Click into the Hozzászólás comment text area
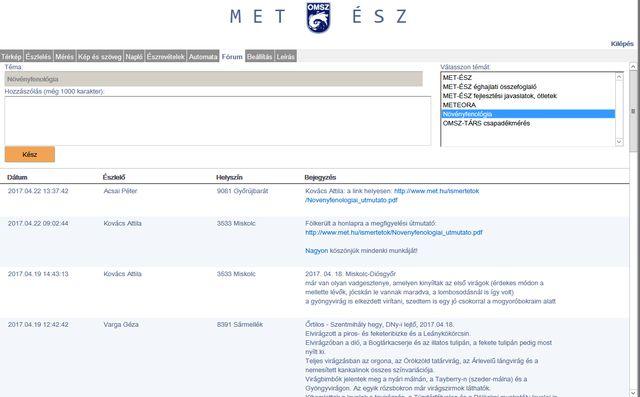The image size is (640, 397). [x=218, y=121]
